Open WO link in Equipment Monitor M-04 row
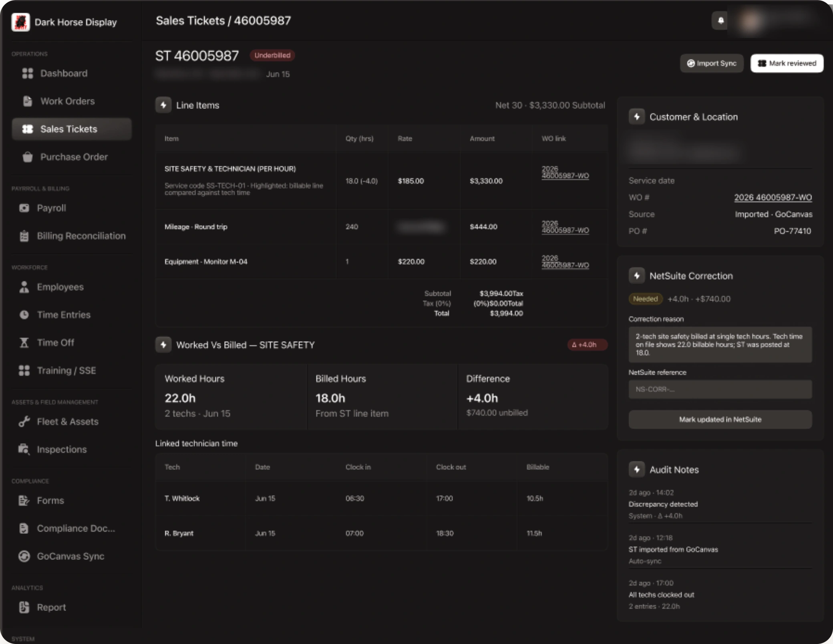This screenshot has height=644, width=833. click(x=565, y=262)
